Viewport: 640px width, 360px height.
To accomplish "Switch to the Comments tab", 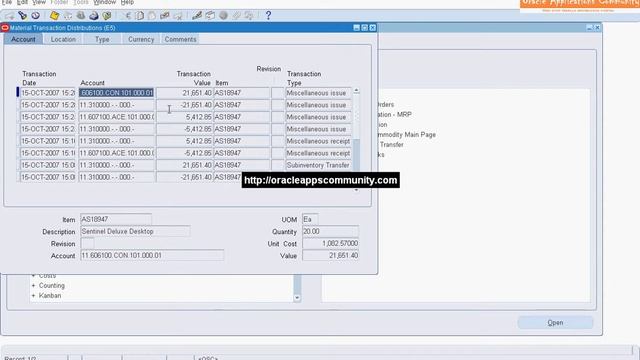I will pyautogui.click(x=180, y=39).
